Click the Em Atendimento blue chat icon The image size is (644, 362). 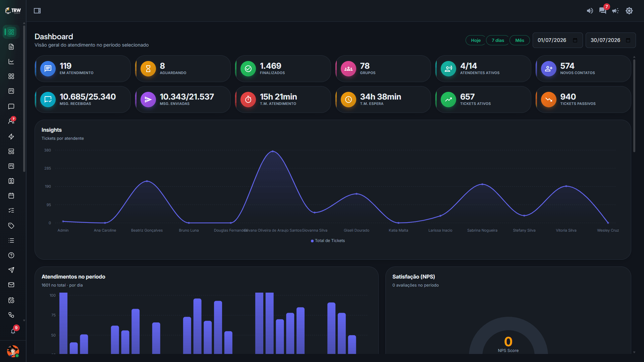click(48, 69)
